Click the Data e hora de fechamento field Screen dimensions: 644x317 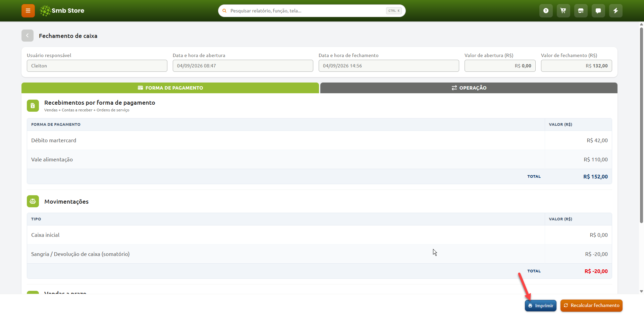389,66
